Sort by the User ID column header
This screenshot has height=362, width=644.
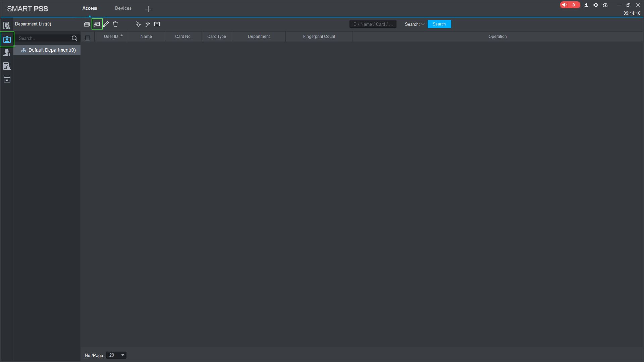click(111, 37)
